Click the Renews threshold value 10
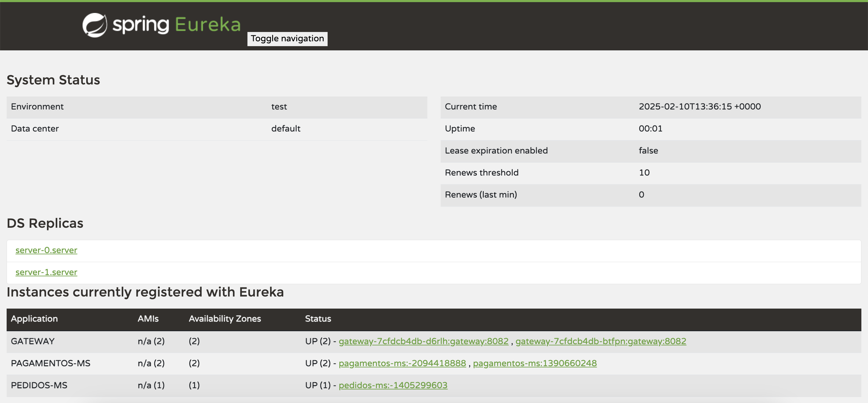868x403 pixels. 644,173
